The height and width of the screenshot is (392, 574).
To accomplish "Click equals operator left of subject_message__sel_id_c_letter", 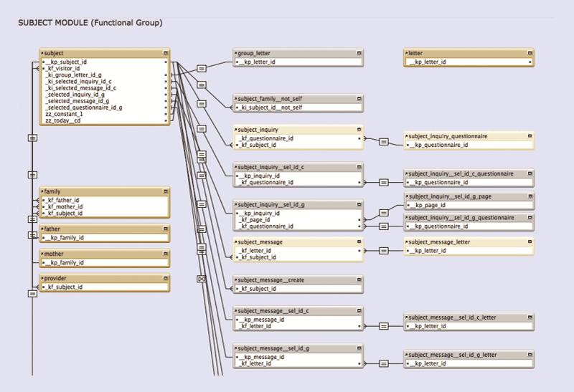I will pos(384,325).
